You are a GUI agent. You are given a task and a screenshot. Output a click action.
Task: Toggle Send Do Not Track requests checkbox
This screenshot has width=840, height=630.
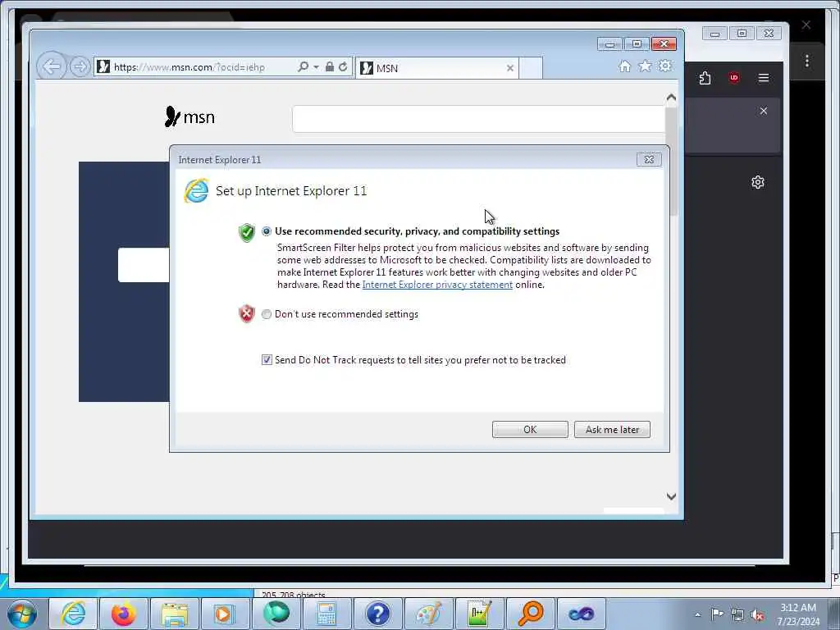267,360
